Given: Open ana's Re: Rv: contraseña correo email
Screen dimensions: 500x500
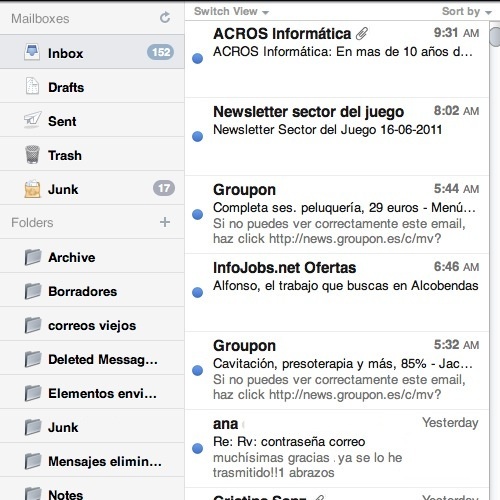Looking at the screenshot, I should pos(337,449).
